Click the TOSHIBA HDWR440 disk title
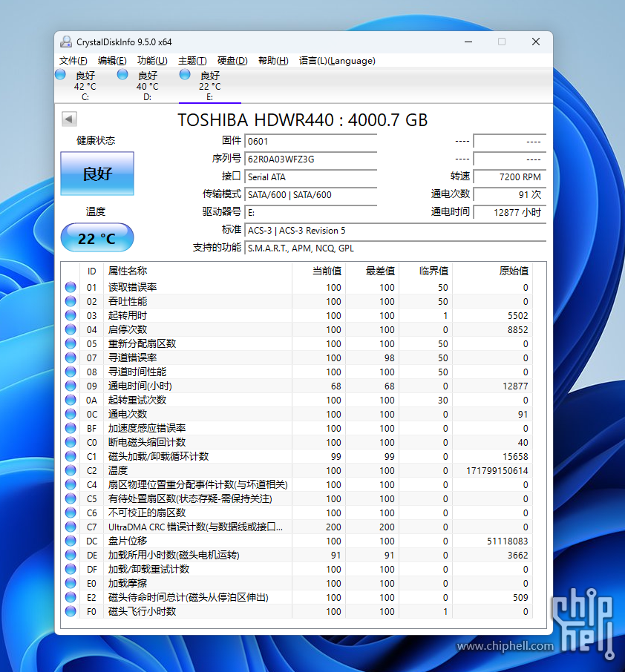 [x=303, y=120]
